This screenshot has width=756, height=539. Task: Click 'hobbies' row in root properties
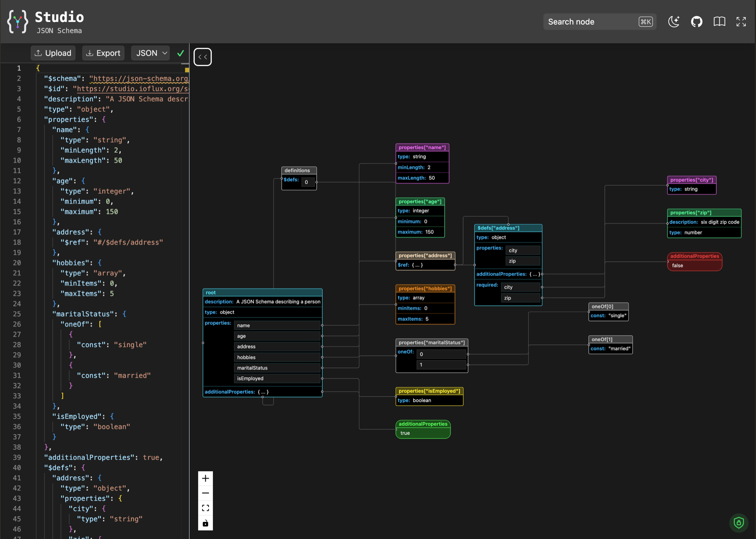pos(277,357)
